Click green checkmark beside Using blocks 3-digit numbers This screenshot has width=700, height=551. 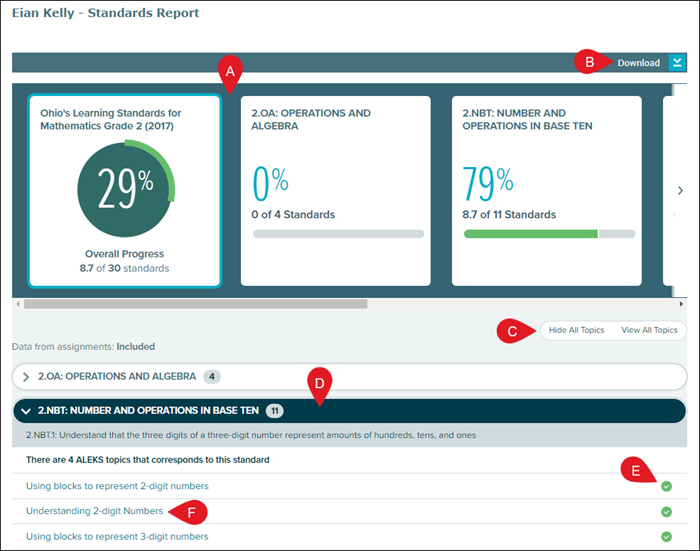pos(666,537)
